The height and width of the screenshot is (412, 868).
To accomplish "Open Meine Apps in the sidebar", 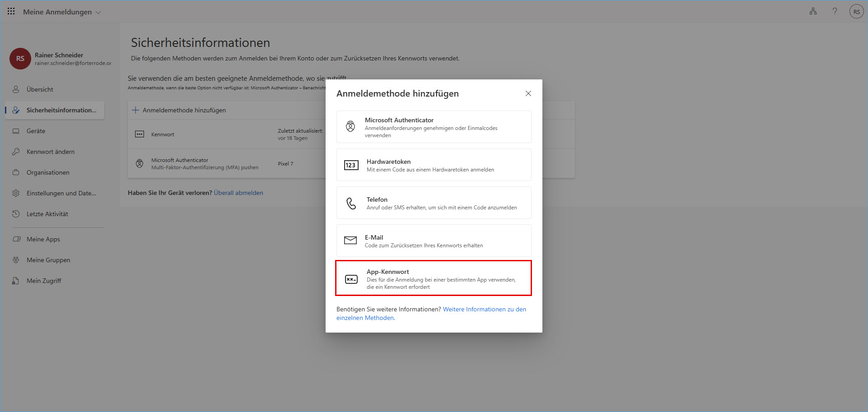I will (x=55, y=239).
